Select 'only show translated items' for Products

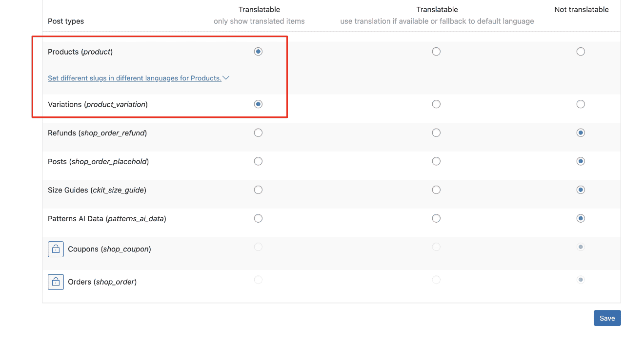[258, 52]
